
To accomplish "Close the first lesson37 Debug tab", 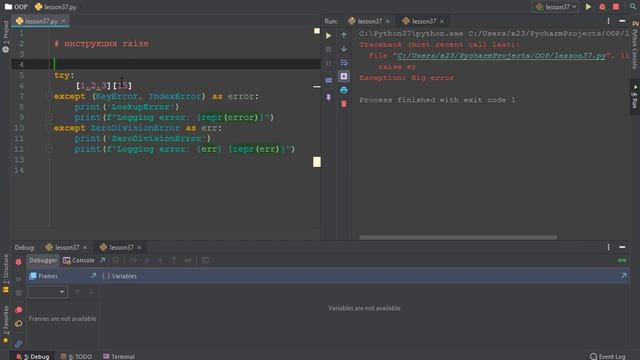I will pos(85,247).
